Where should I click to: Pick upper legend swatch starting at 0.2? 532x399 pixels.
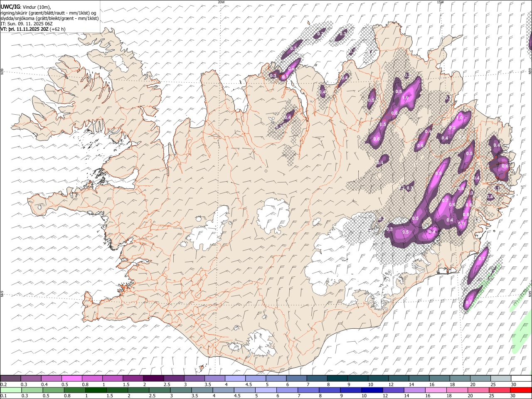11,378
